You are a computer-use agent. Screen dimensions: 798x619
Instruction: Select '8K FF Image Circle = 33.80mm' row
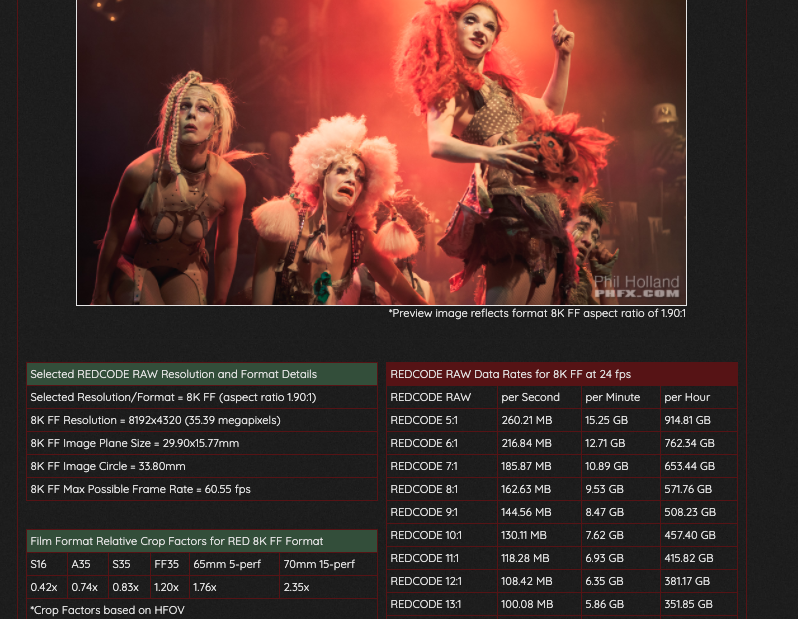202,466
